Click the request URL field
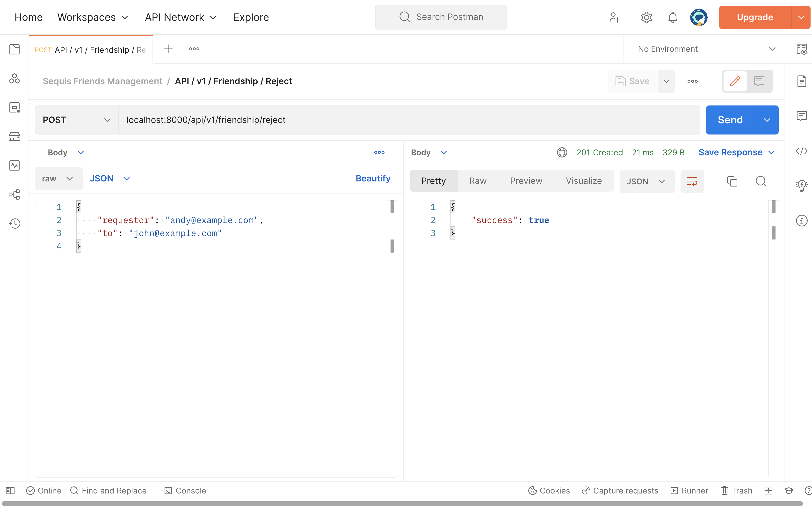The height and width of the screenshot is (508, 812). pos(409,120)
